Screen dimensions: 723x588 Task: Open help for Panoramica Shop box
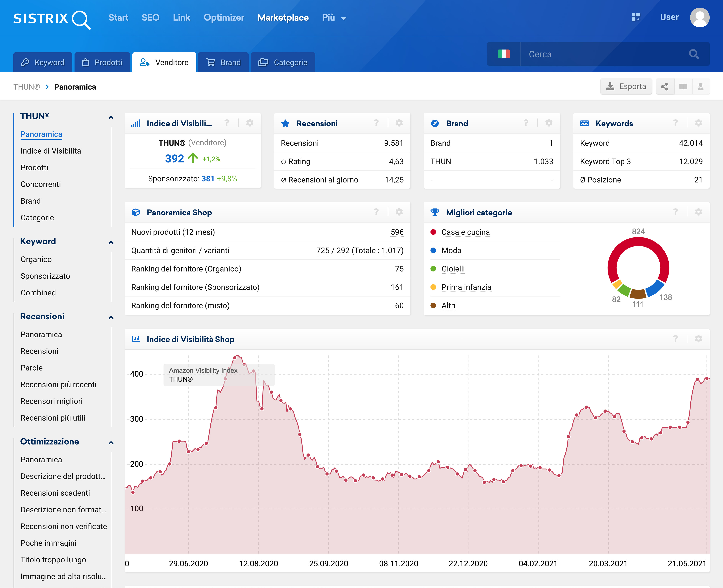376,212
